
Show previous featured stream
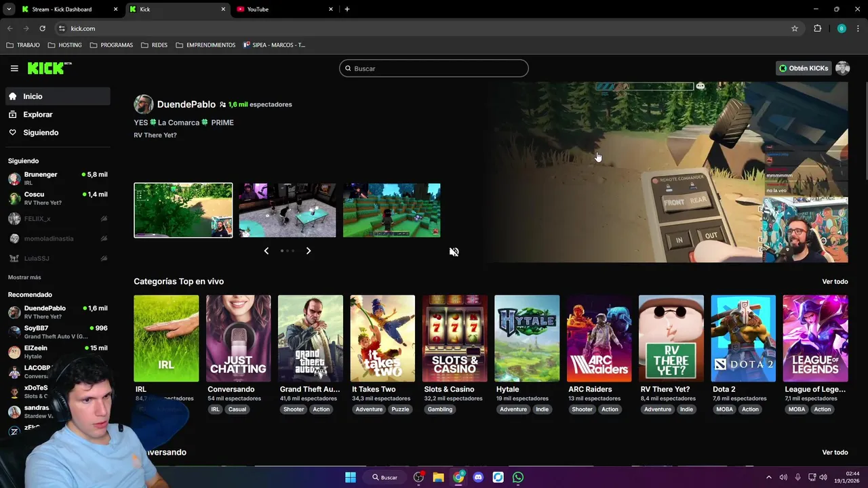coord(266,251)
